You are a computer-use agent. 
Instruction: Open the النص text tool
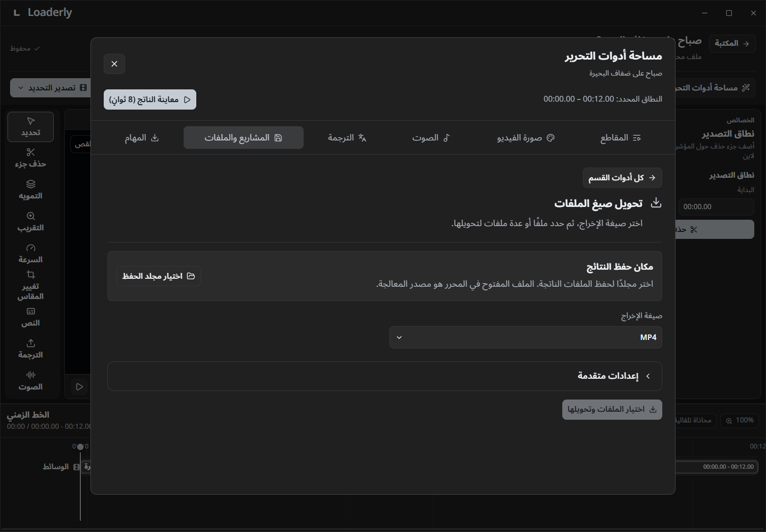(30, 317)
